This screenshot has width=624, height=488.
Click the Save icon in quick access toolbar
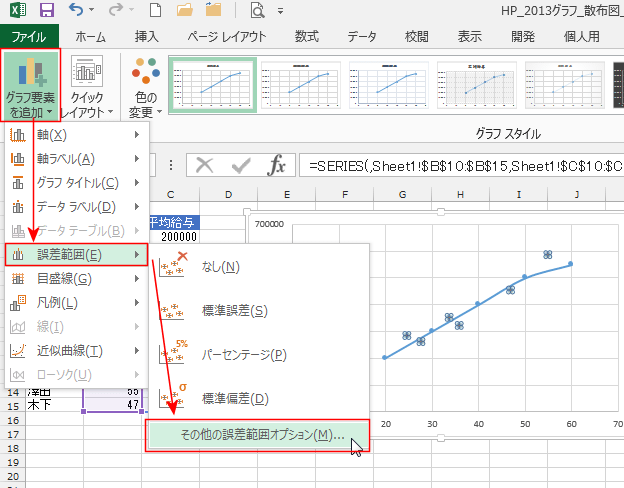46,12
